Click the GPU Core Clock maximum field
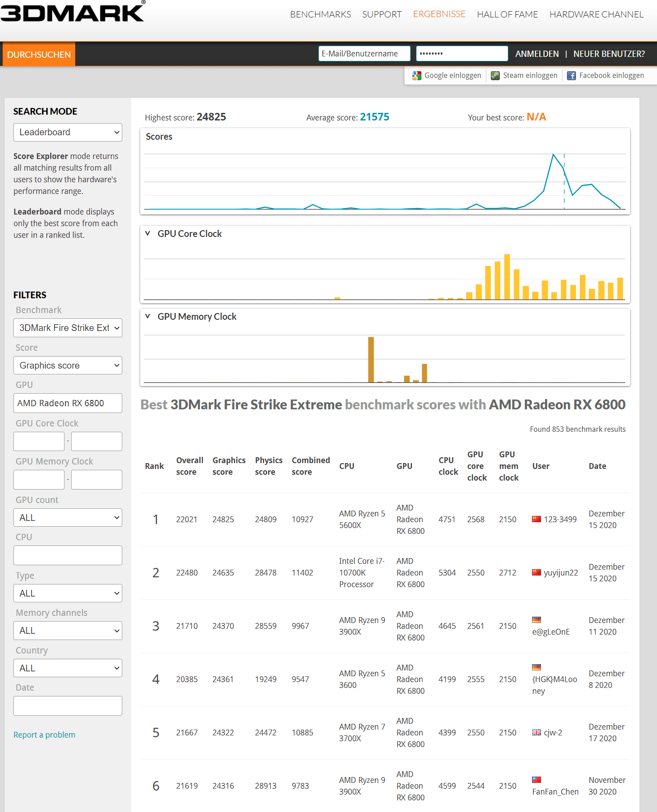Viewport: 657px width, 812px height. (97, 441)
